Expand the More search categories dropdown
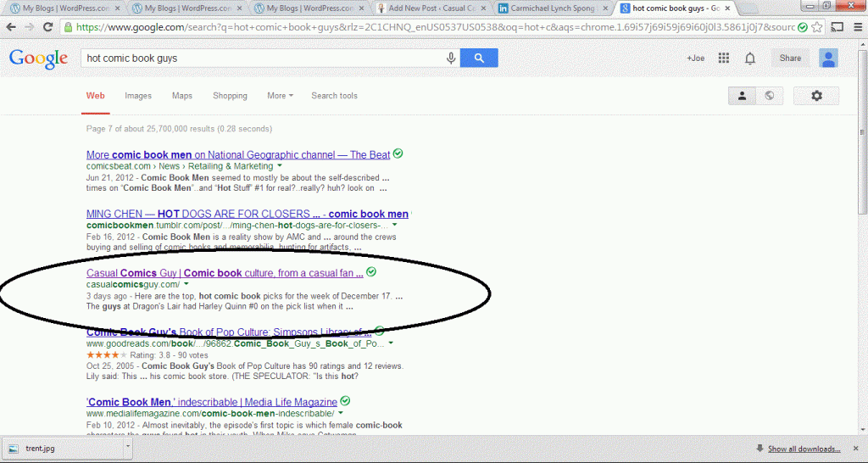This screenshot has height=463, width=868. coord(280,96)
